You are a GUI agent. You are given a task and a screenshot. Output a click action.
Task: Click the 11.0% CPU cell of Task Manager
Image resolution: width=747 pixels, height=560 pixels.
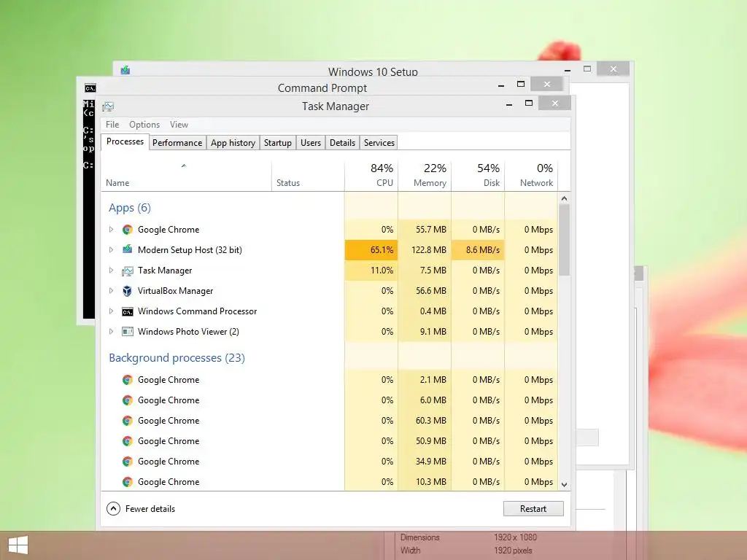(371, 270)
